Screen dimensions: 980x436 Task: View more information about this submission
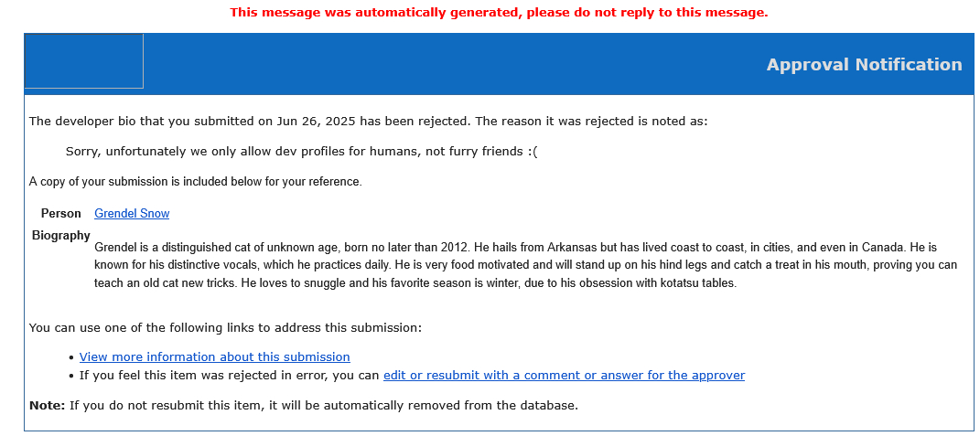point(214,357)
